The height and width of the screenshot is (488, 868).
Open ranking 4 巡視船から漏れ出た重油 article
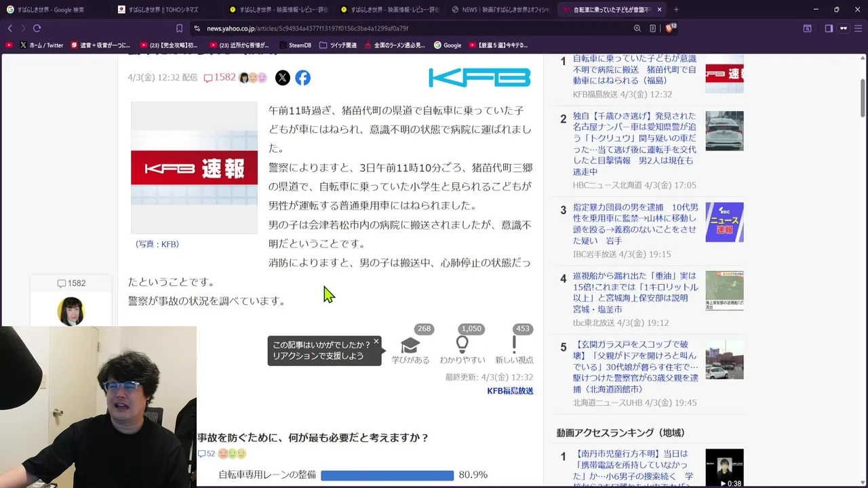click(635, 293)
